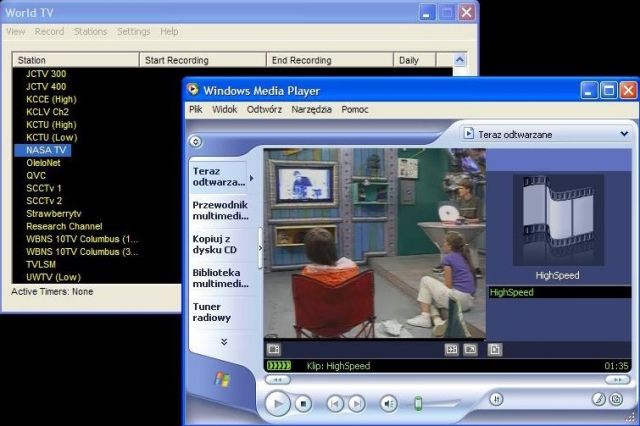Open World TV View menu
The image size is (640, 426).
coord(16,31)
